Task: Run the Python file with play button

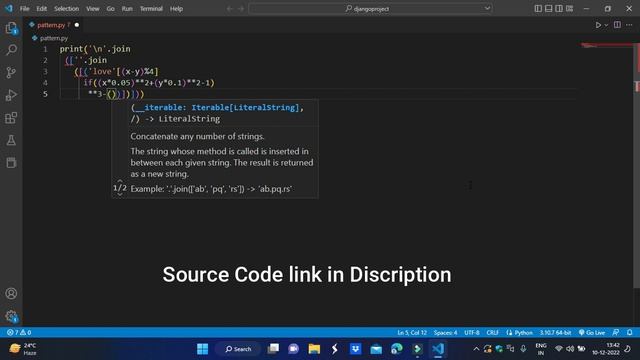Action: (x=598, y=25)
